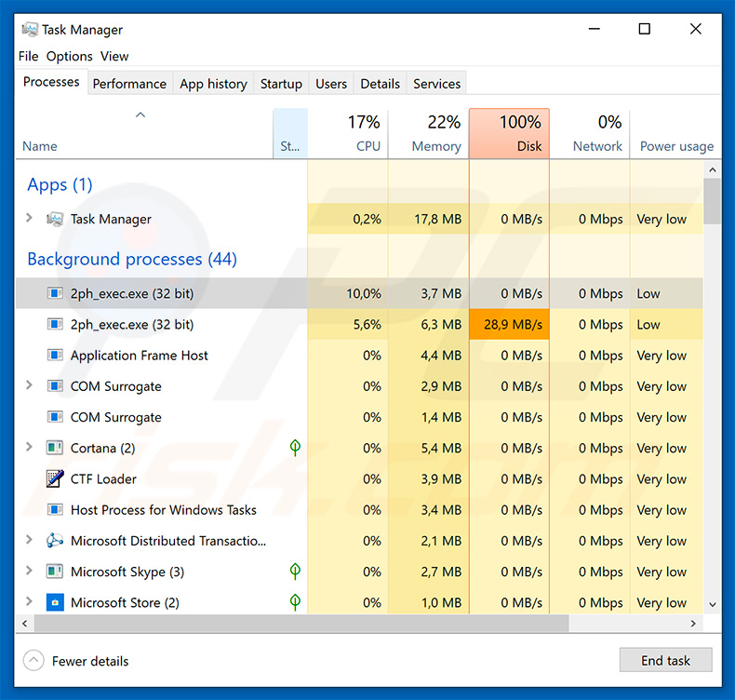This screenshot has height=700, width=735.
Task: Expand the Task Manager app row
Action: 29,218
